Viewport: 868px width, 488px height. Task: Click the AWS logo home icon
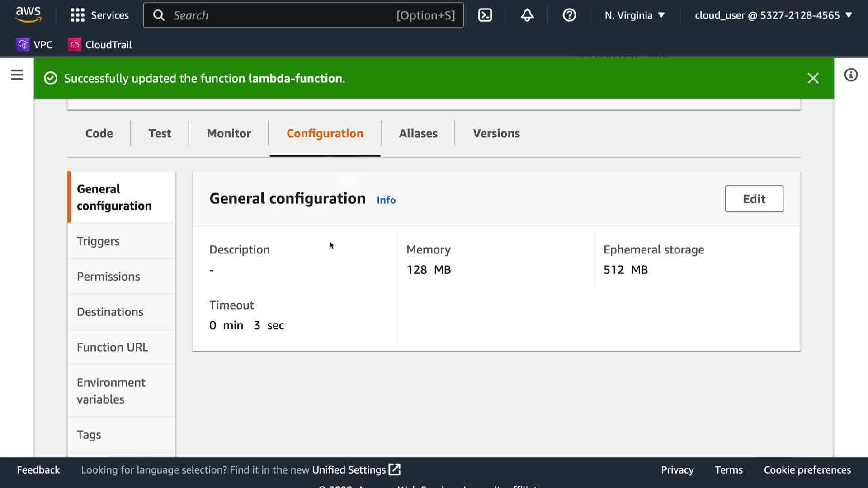click(x=28, y=14)
